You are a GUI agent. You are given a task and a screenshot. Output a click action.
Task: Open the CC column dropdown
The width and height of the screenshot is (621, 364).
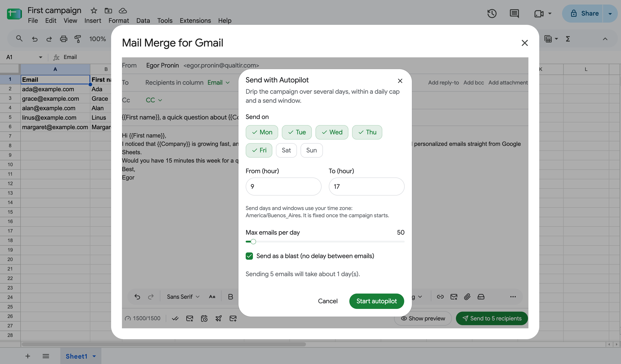[x=154, y=100]
